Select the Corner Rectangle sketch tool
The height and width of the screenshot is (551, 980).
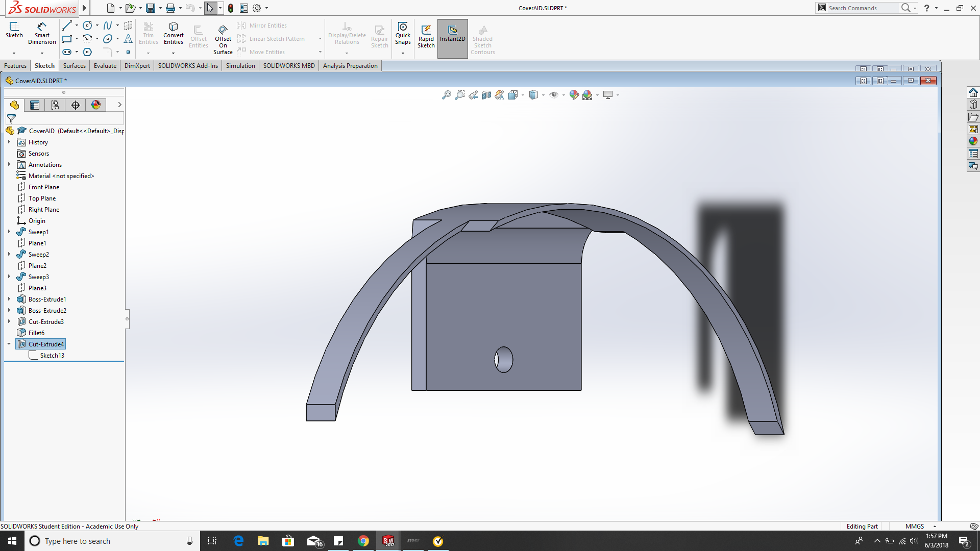[x=67, y=39]
